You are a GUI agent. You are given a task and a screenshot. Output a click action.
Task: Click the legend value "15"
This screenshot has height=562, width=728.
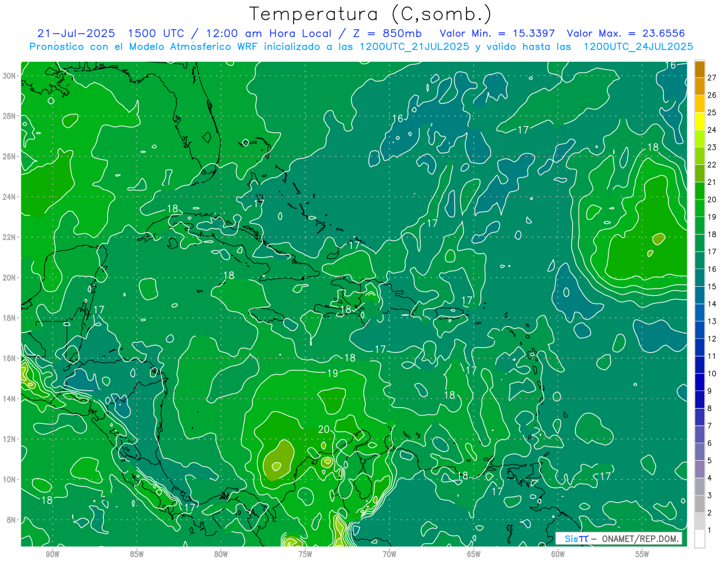712,286
